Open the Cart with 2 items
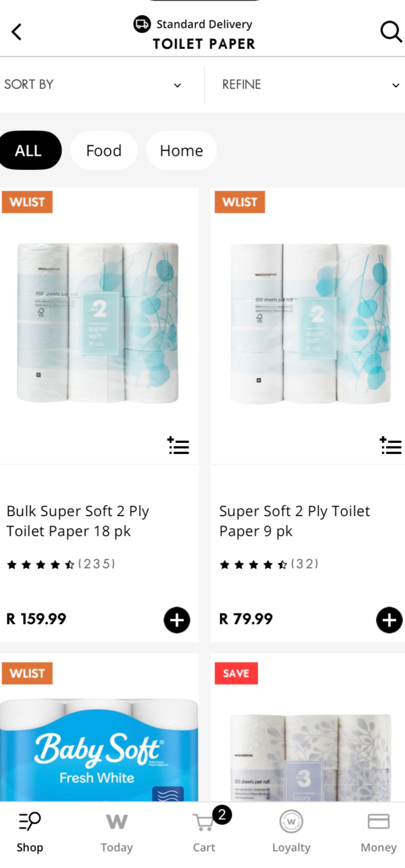 [204, 831]
